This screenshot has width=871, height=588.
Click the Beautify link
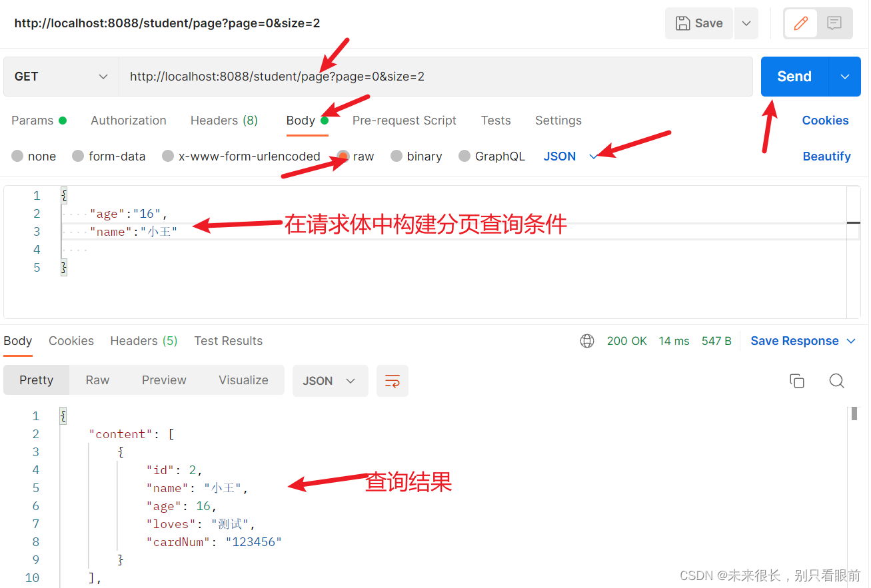(826, 156)
